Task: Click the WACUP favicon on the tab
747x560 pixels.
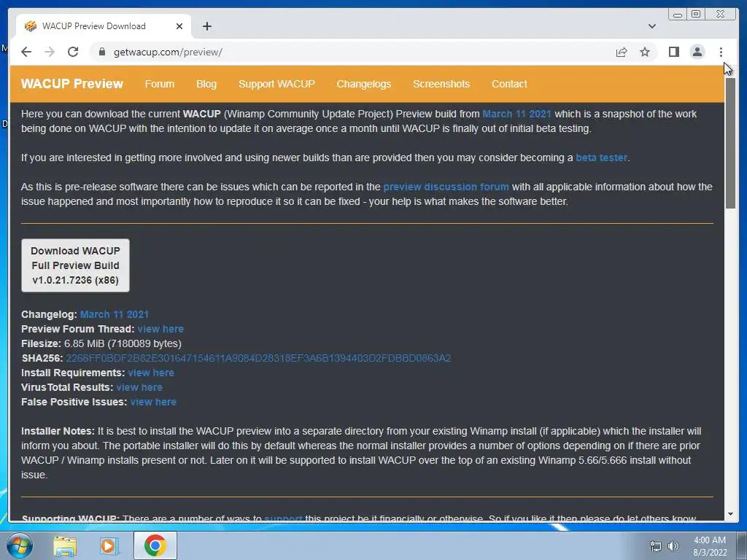Action: coord(31,26)
